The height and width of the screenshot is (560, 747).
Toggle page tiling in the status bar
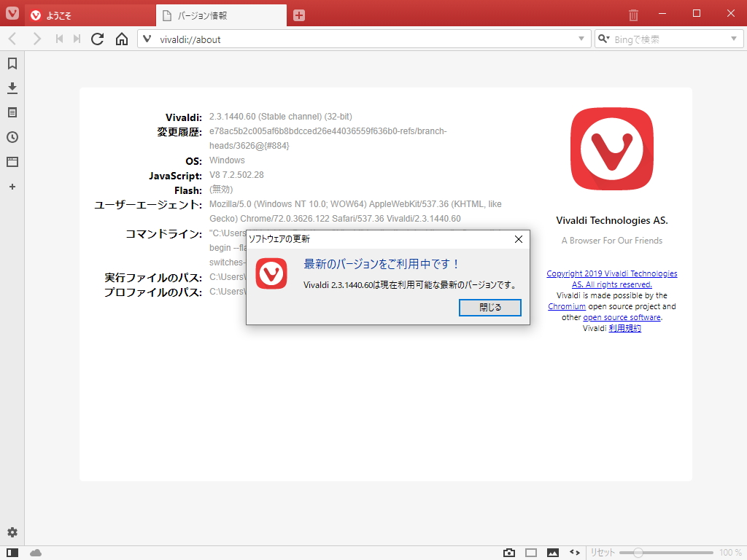(530, 552)
